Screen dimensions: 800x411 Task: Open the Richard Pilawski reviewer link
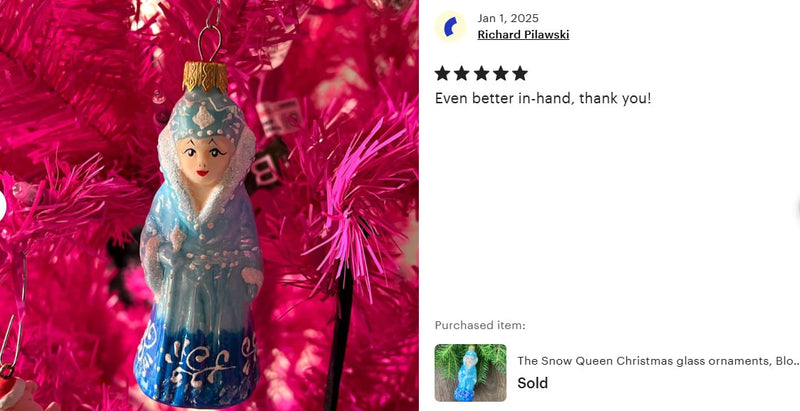[x=523, y=35]
